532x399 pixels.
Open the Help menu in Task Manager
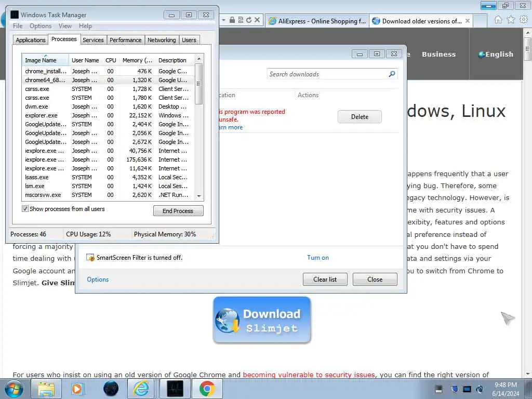point(85,26)
